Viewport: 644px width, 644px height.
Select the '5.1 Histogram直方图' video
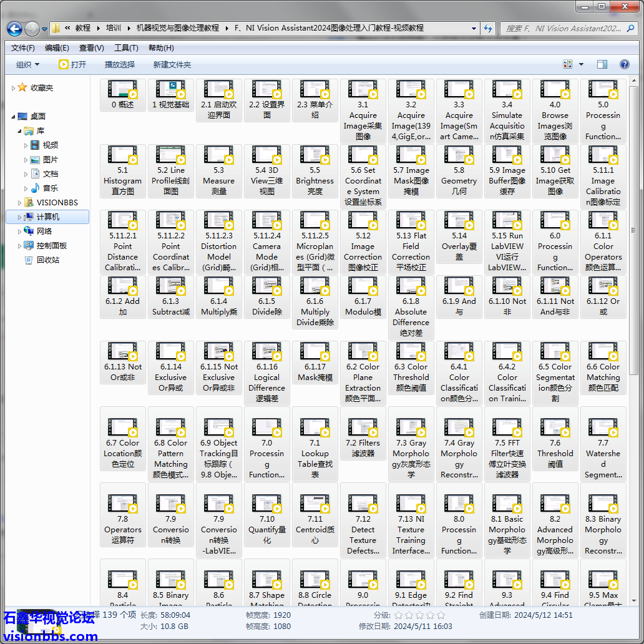123,171
